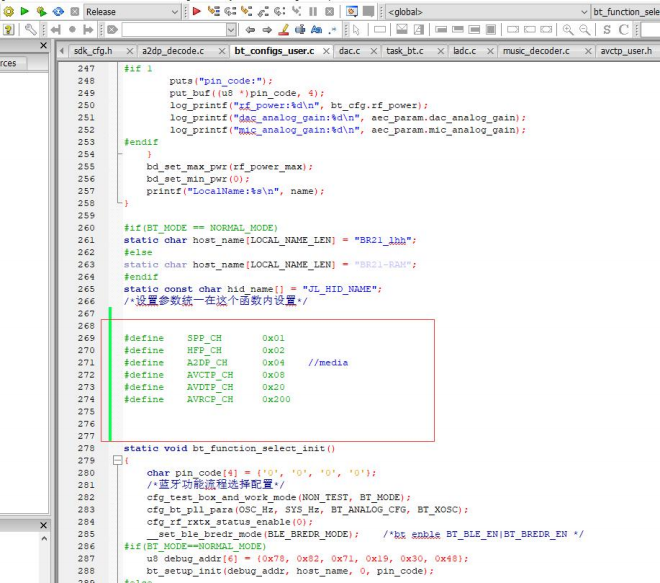
Task: Click the SPP_CH define on line 269
Action: [x=204, y=338]
